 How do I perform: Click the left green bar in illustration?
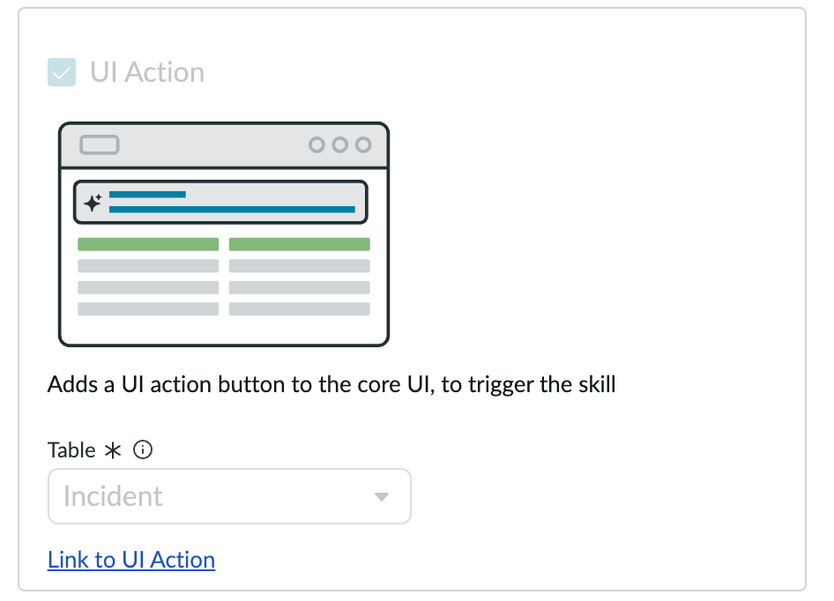[148, 244]
